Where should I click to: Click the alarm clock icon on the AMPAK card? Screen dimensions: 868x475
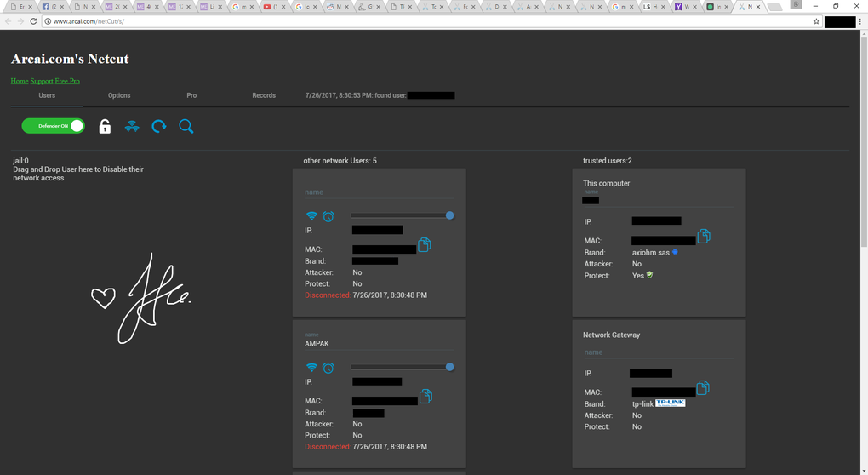(x=328, y=368)
